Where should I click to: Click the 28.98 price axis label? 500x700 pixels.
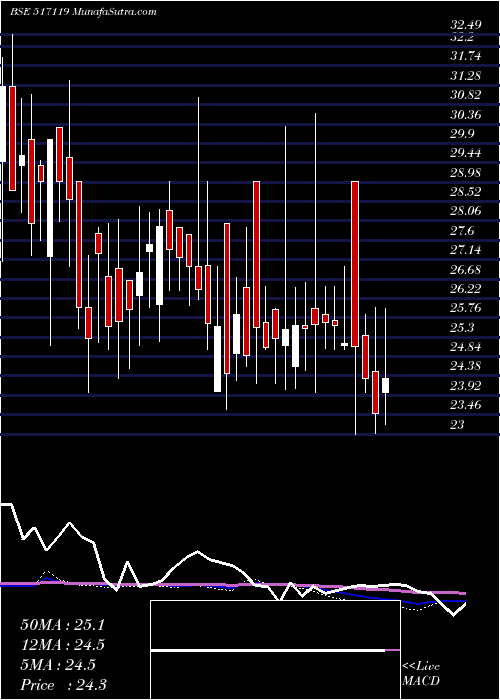tap(466, 173)
